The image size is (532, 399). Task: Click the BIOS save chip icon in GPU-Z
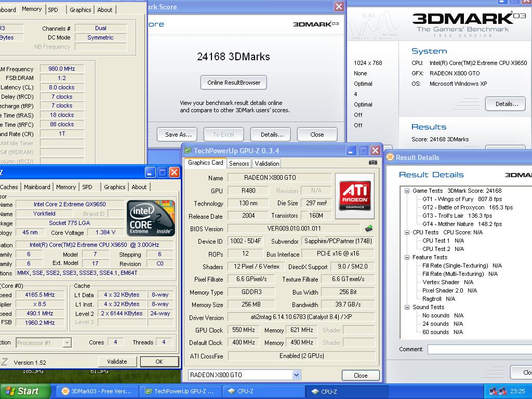coord(369,229)
